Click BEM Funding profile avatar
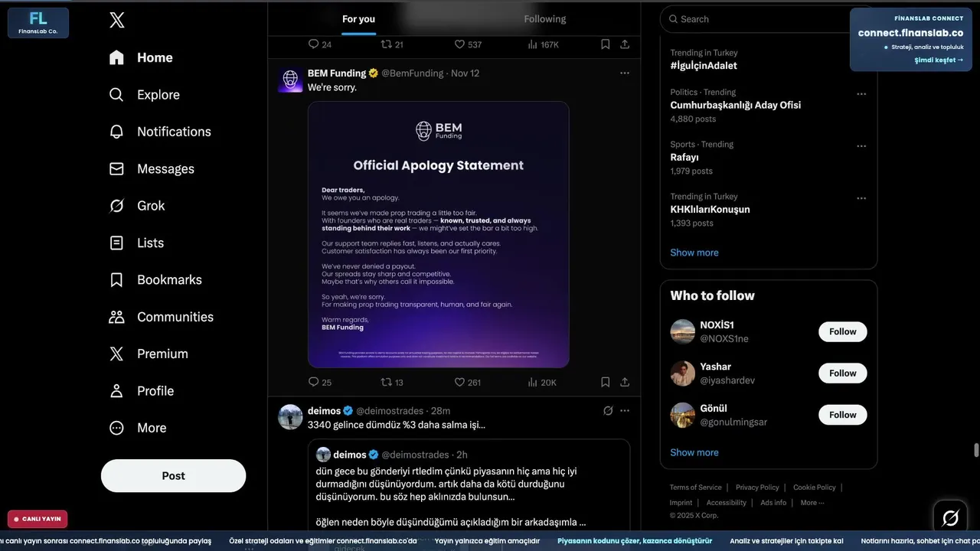Screen dimensions: 980x551 click(x=290, y=80)
